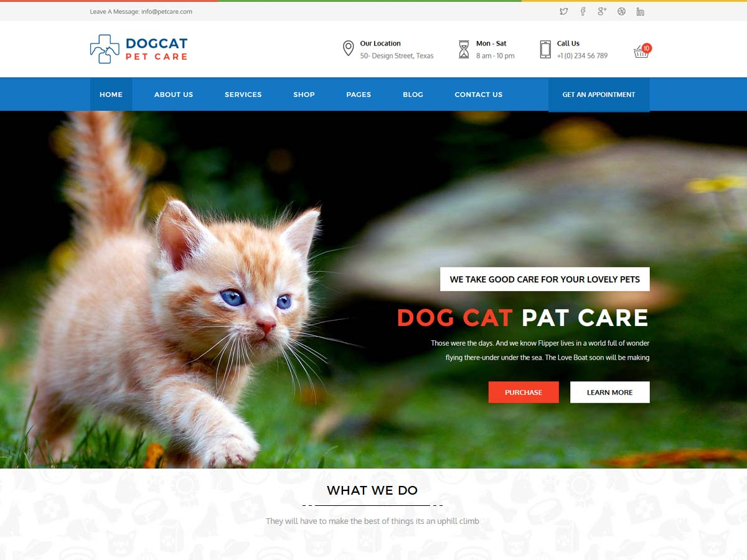Go to the Contact Us page

tap(479, 95)
